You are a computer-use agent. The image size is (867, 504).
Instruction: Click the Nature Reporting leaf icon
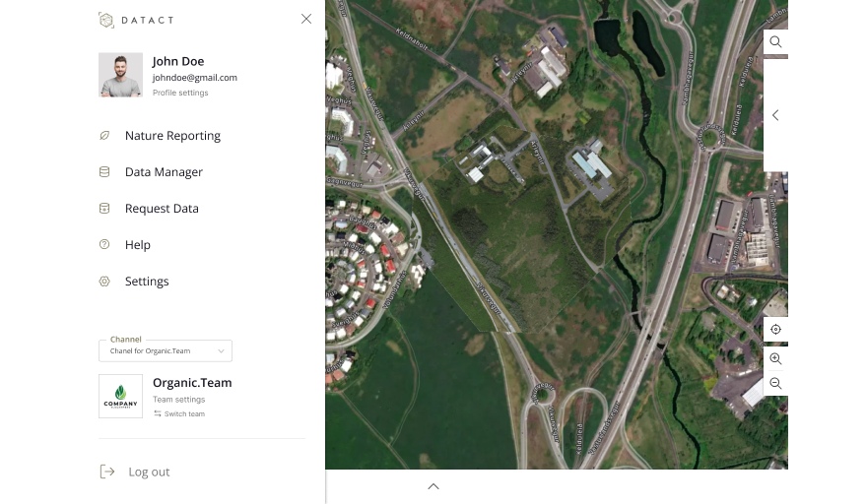point(104,136)
